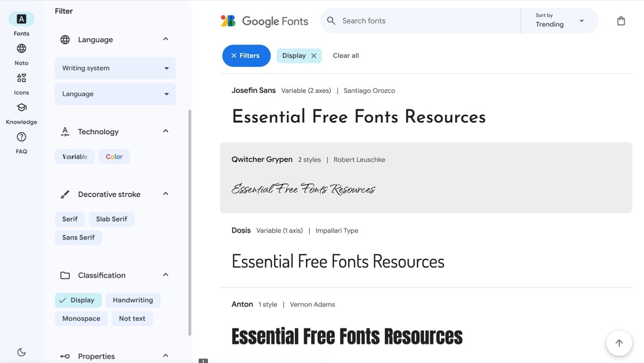Click the Dosis preview text
Image resolution: width=644 pixels, height=363 pixels.
tap(338, 262)
